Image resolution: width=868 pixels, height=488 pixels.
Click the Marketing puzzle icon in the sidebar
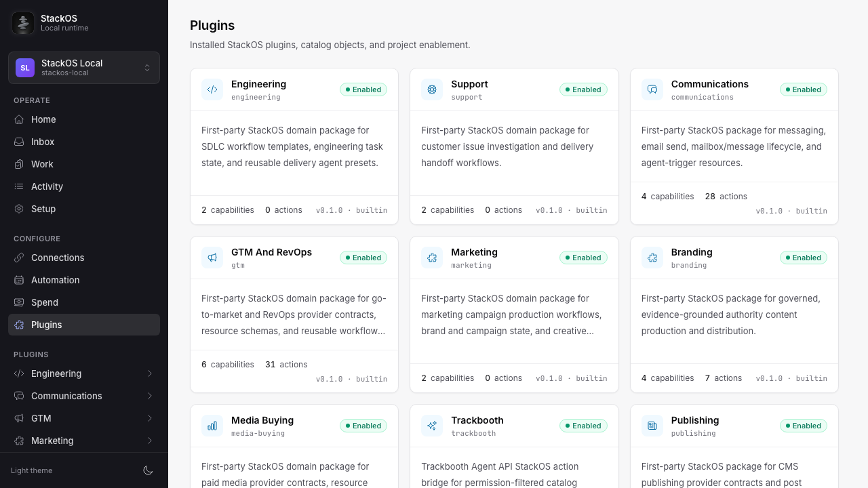click(19, 441)
